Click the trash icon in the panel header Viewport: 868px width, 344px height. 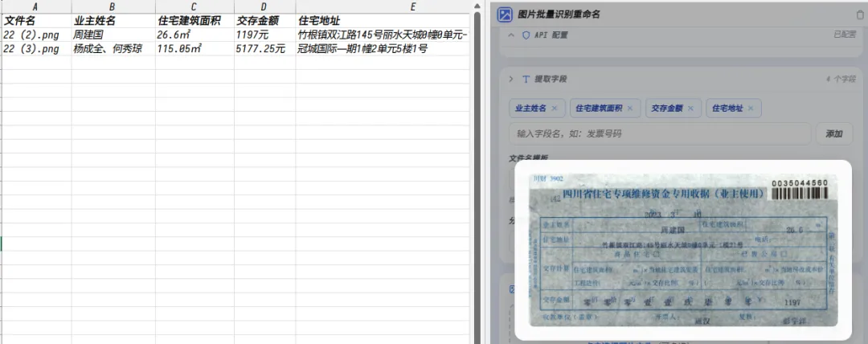pos(860,15)
